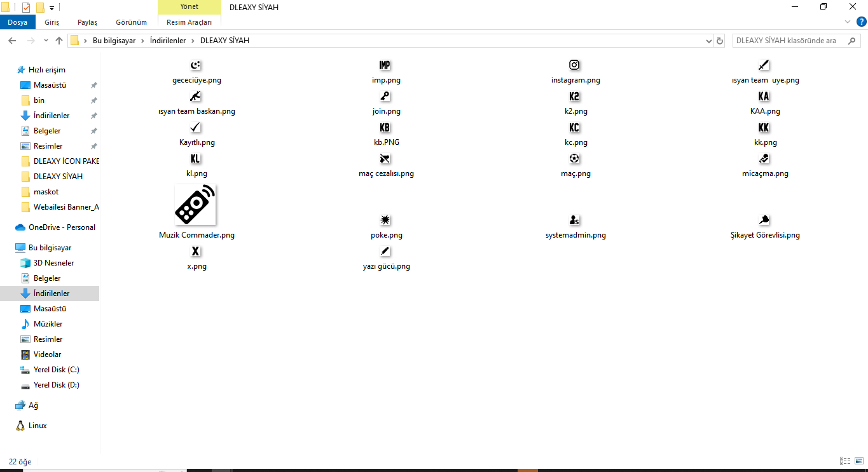Select the ısyan team uye.png sword icon
The height and width of the screenshot is (472, 868).
(x=765, y=65)
